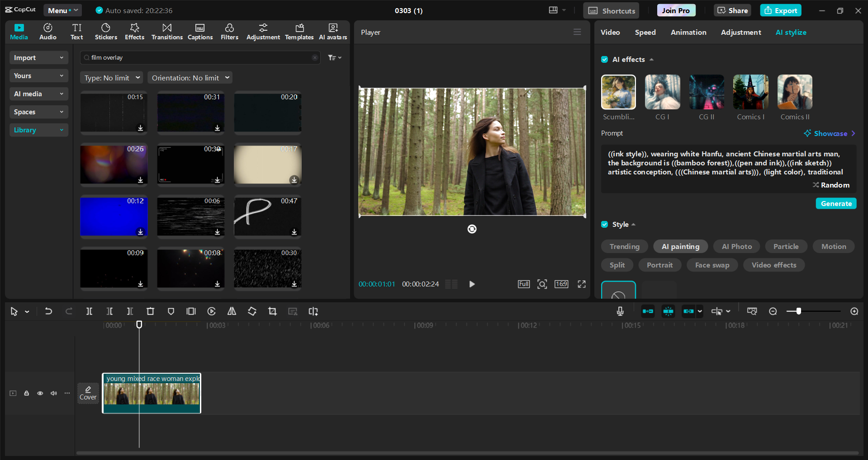The image size is (868, 460).
Task: Adjust the timeline zoom slider handle
Action: pos(799,311)
